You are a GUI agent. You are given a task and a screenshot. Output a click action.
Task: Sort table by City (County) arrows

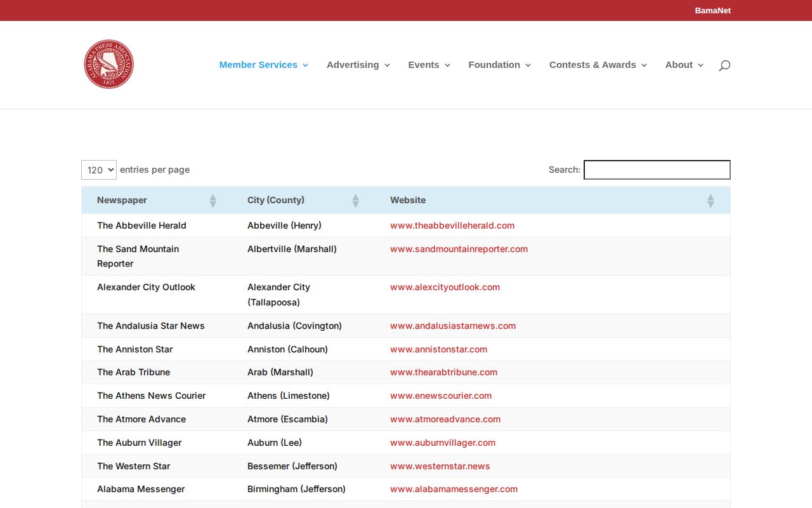(355, 201)
